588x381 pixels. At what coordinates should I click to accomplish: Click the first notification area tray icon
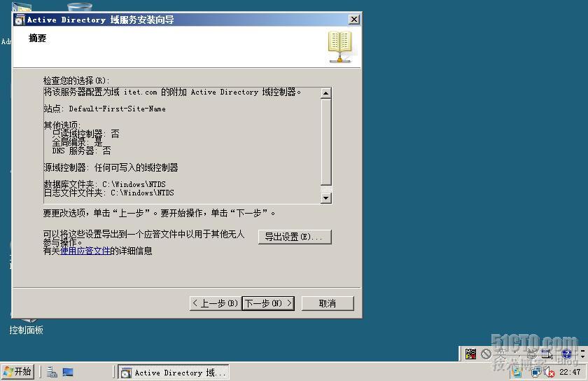coord(517,372)
